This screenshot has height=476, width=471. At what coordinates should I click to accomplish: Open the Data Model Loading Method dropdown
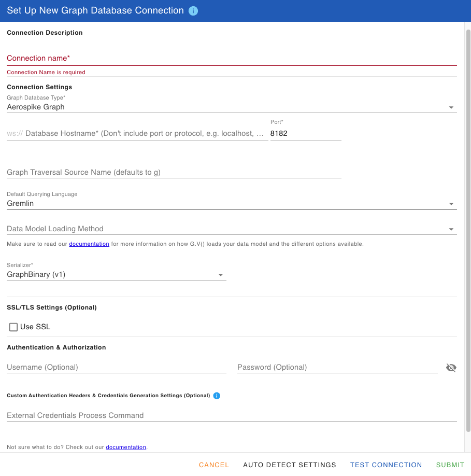click(231, 229)
